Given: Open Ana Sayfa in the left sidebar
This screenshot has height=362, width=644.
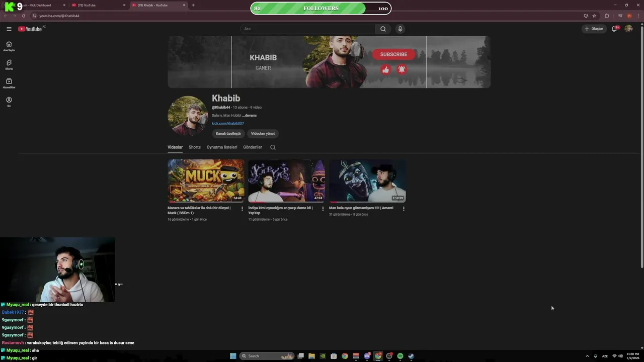Looking at the screenshot, I should click(9, 46).
